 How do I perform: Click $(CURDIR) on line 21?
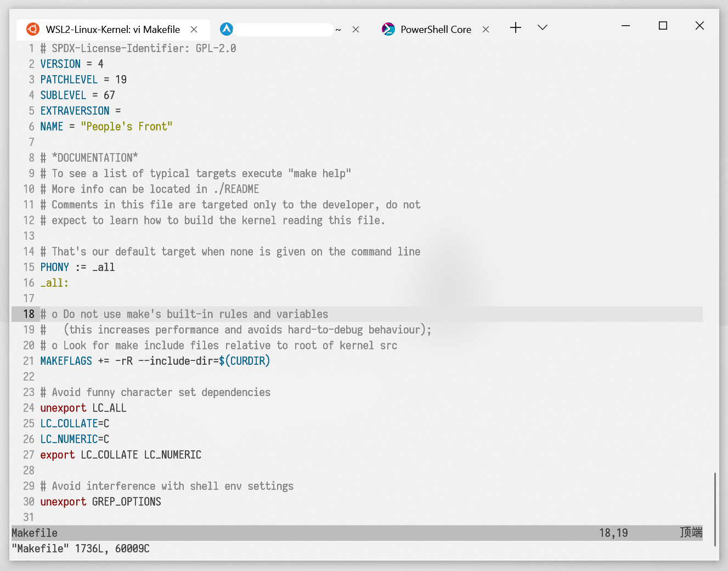click(x=244, y=361)
